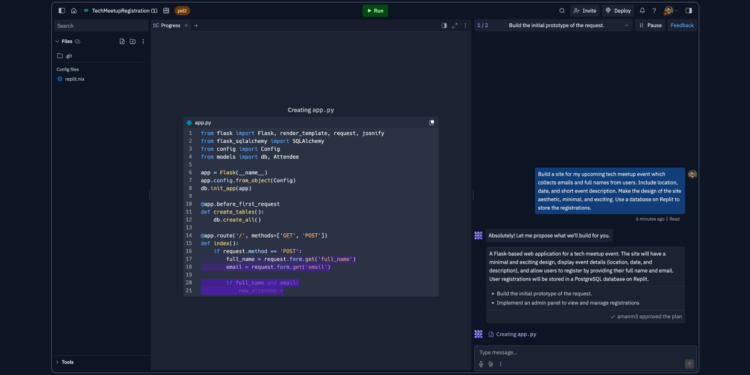Create a new folder icon
The height and width of the screenshot is (375, 750).
pyautogui.click(x=132, y=42)
